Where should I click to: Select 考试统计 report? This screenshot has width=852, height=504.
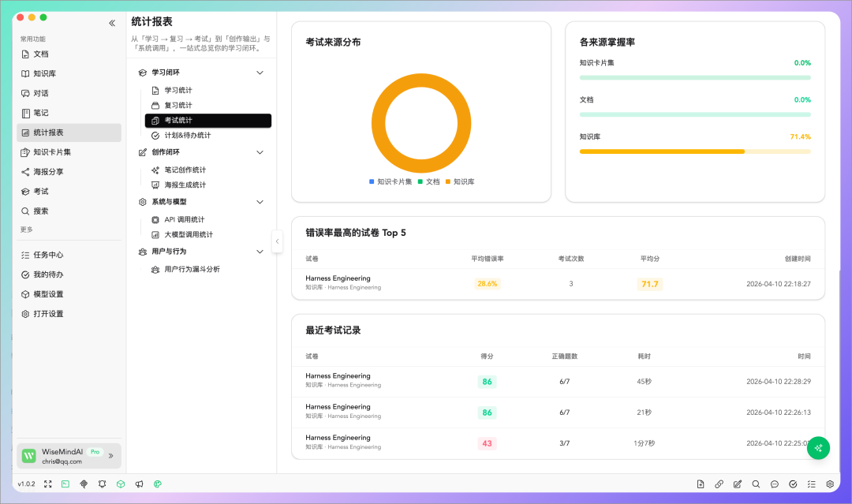208,121
